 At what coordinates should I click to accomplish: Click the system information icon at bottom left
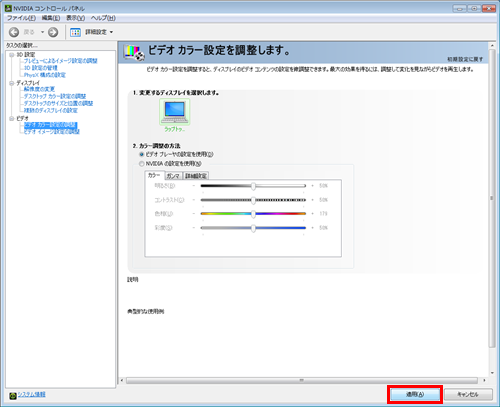pos(13,395)
